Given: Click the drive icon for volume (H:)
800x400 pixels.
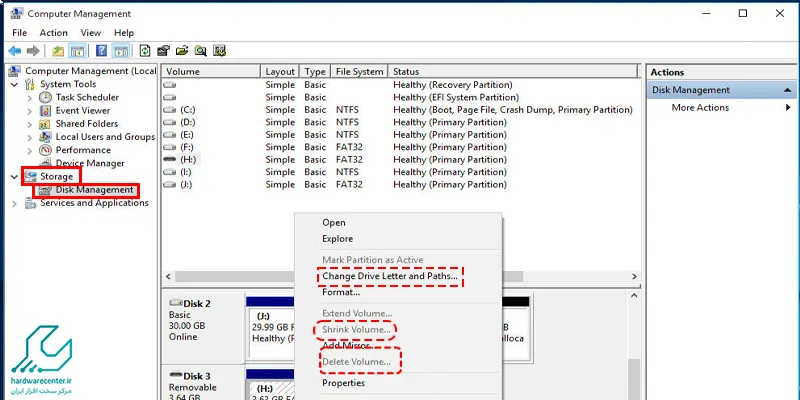Looking at the screenshot, I should 169,159.
